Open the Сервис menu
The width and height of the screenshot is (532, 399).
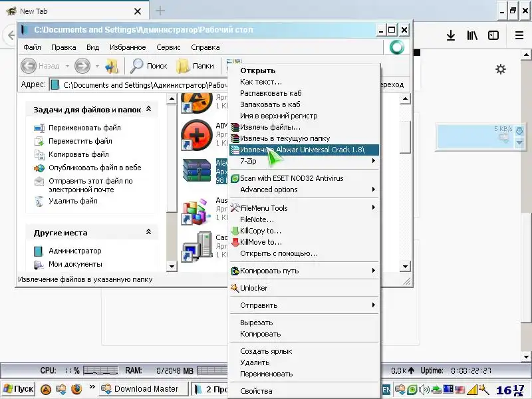coord(168,47)
